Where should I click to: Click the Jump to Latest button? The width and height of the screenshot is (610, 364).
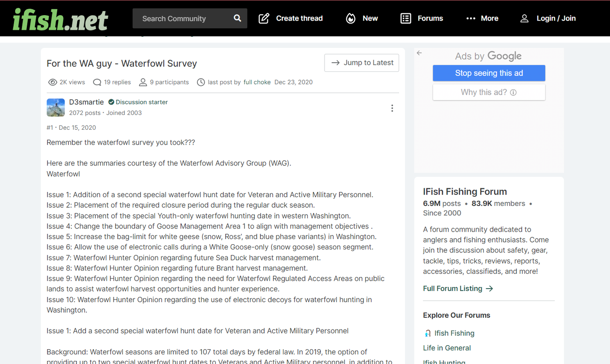tap(362, 63)
